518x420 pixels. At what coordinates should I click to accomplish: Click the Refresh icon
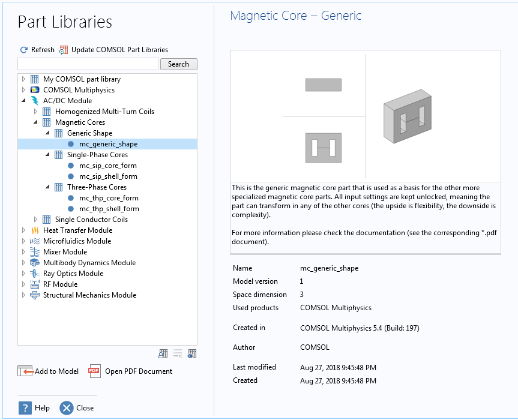[x=24, y=50]
